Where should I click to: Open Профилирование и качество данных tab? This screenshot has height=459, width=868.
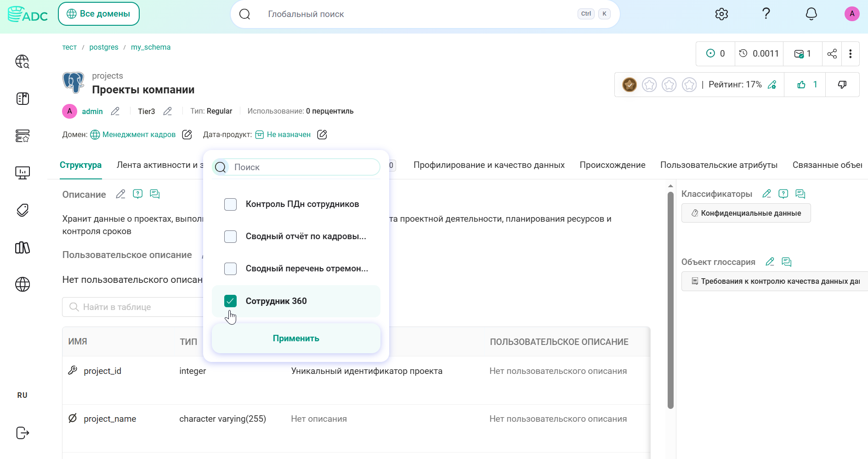pyautogui.click(x=489, y=165)
